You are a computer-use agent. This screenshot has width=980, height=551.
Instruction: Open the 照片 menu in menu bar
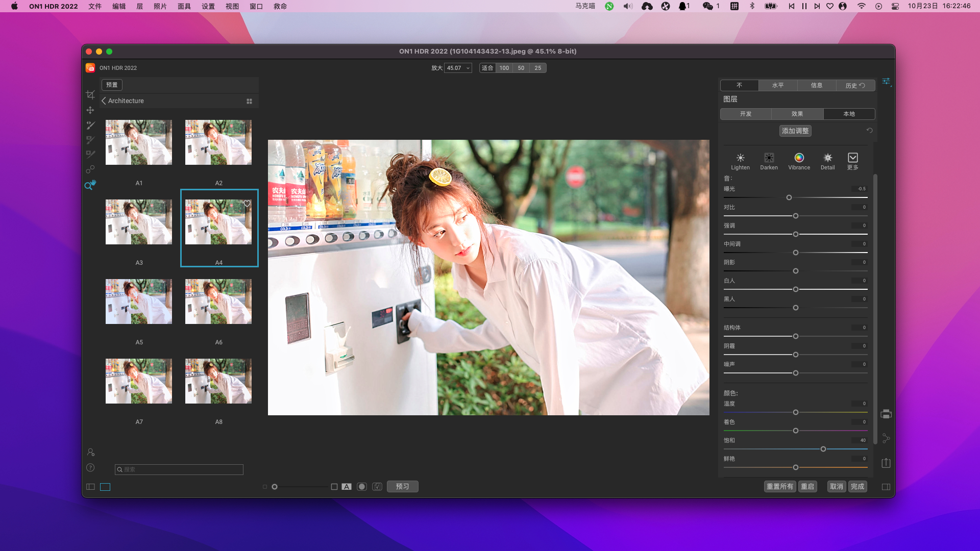[160, 6]
